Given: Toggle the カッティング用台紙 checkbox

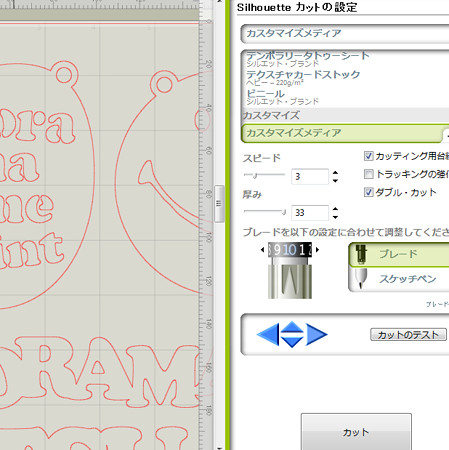Looking at the screenshot, I should [x=368, y=156].
